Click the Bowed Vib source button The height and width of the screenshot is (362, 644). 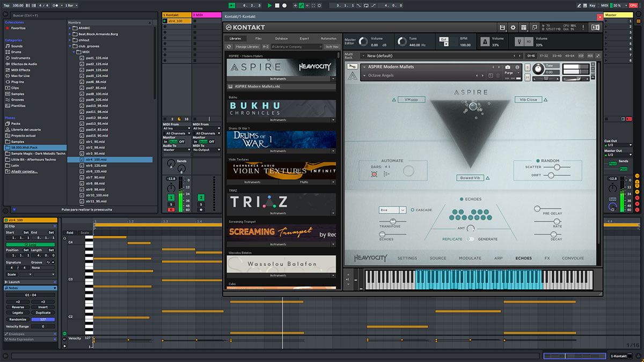[x=470, y=178]
